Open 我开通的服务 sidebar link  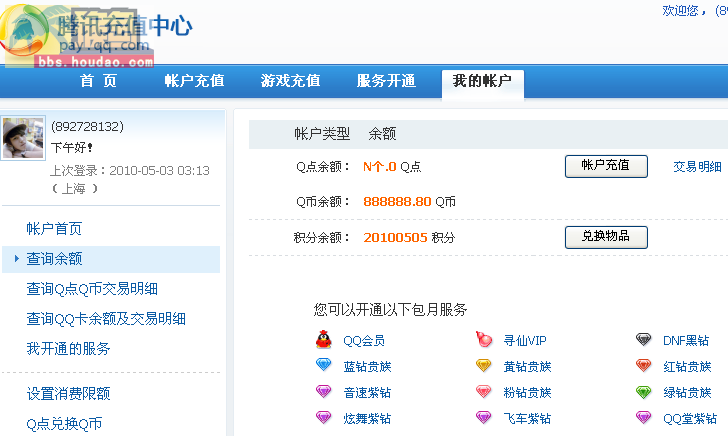[x=68, y=349]
